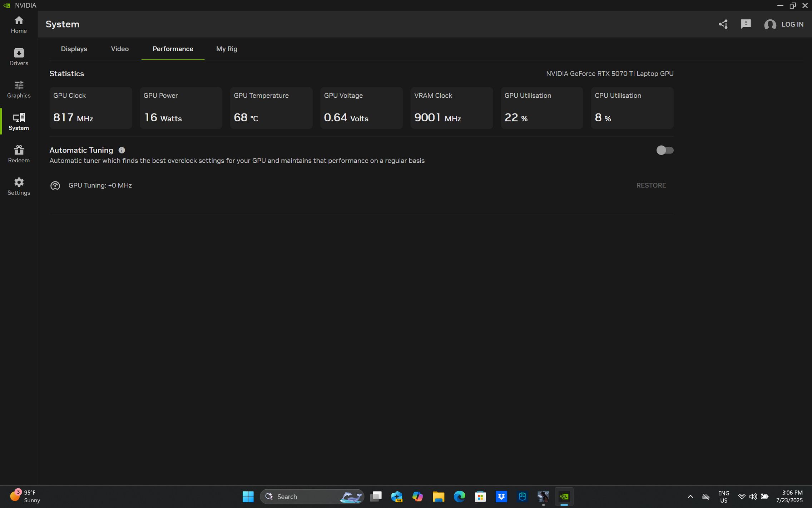The height and width of the screenshot is (508, 812).
Task: Open the clock showing 3:06 PM
Action: (789, 497)
